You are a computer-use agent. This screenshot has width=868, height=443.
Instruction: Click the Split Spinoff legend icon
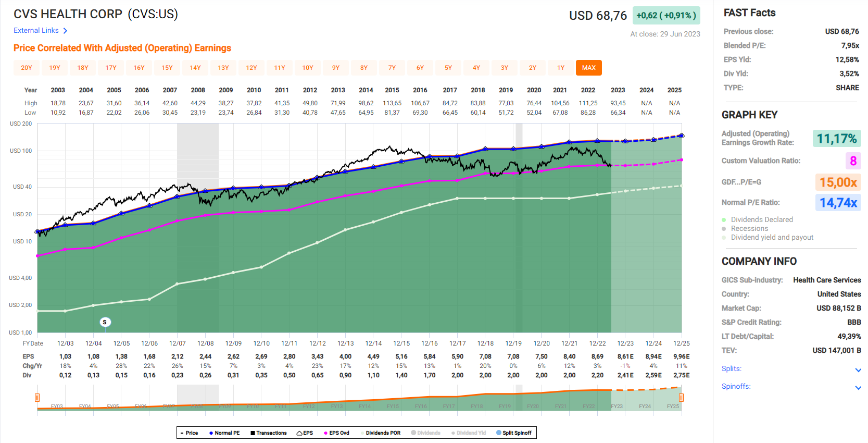tap(499, 433)
